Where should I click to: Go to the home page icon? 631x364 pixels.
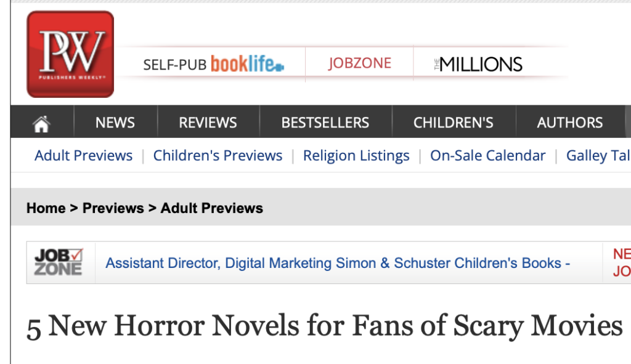(41, 123)
